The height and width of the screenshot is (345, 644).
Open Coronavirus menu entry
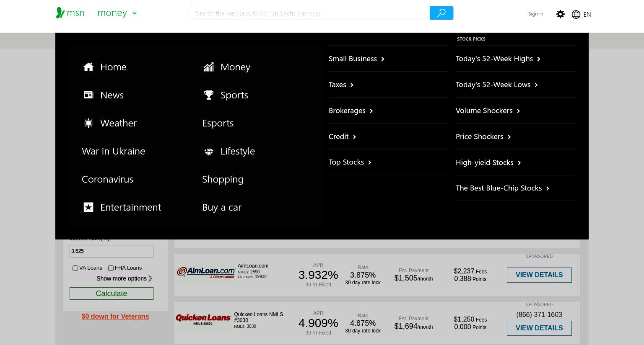click(107, 179)
